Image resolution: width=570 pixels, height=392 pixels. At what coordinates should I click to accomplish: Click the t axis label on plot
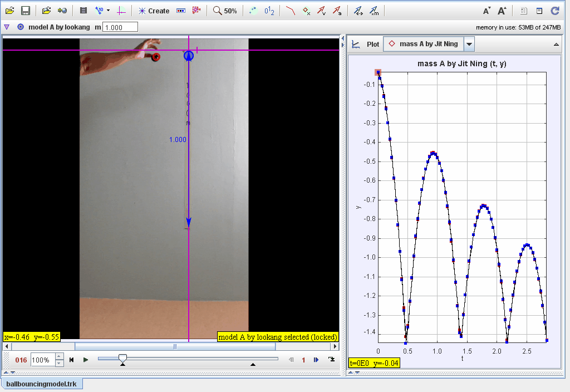462,359
